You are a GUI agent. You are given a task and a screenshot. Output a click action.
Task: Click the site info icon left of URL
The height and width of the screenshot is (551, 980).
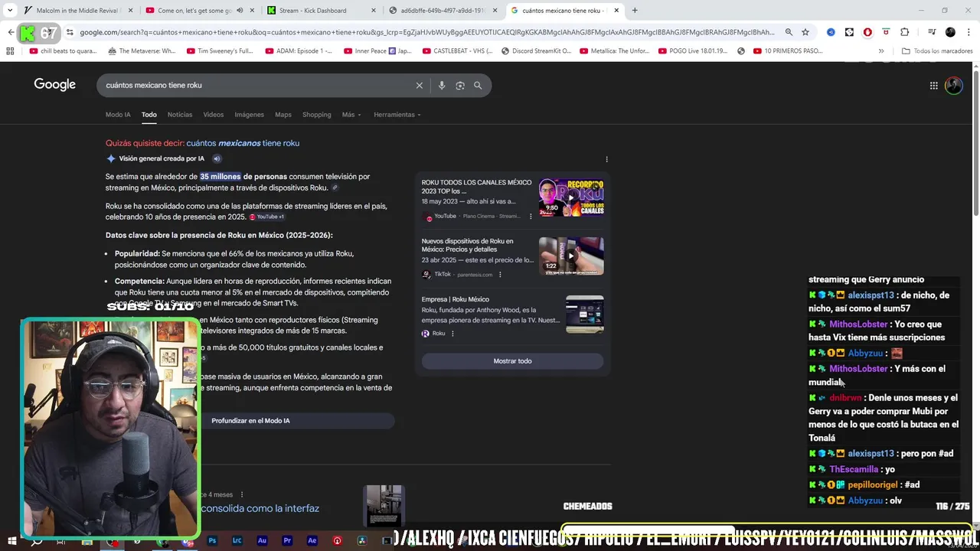click(x=70, y=32)
